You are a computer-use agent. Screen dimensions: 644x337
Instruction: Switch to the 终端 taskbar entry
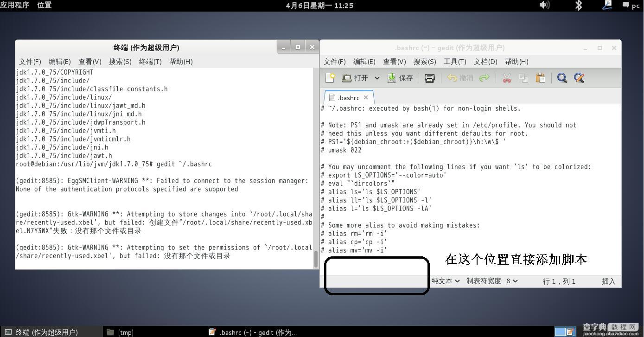tap(51, 332)
